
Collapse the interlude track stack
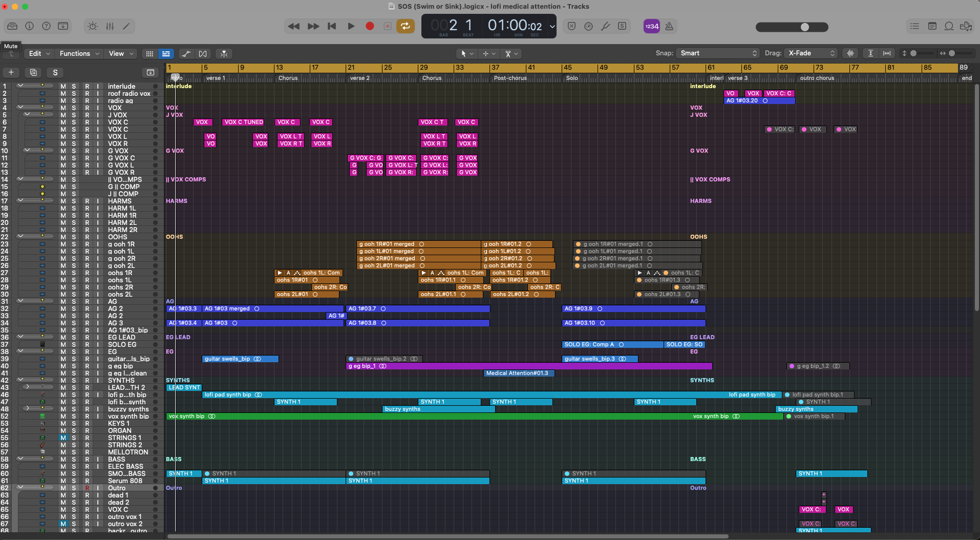tap(20, 86)
